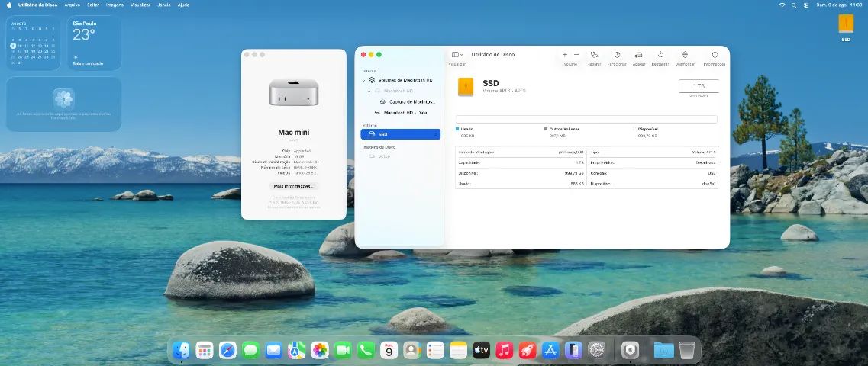Open the Trash in the Dock
Screen dimensions: 868x366
click(x=687, y=350)
